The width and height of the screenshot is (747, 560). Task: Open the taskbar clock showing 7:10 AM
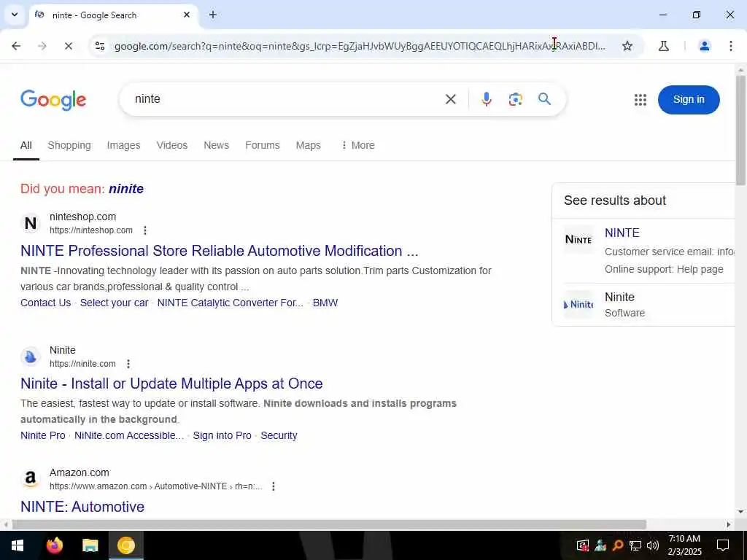pyautogui.click(x=684, y=545)
